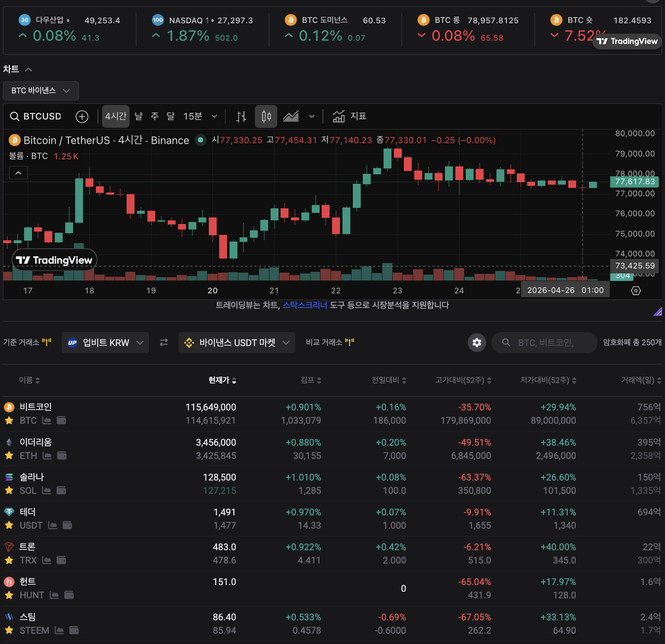The height and width of the screenshot is (644, 665).
Task: Click the Bitcoin coin logo in the table
Action: click(x=9, y=407)
